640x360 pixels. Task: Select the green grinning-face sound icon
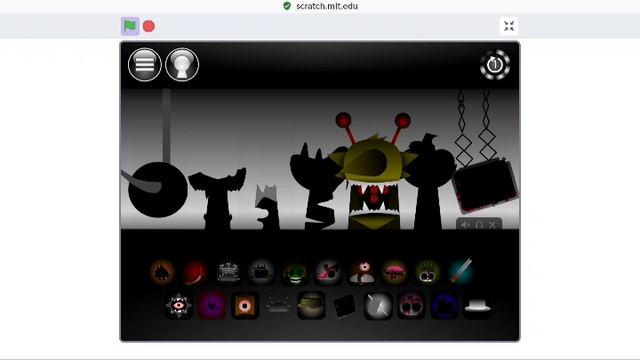point(295,272)
